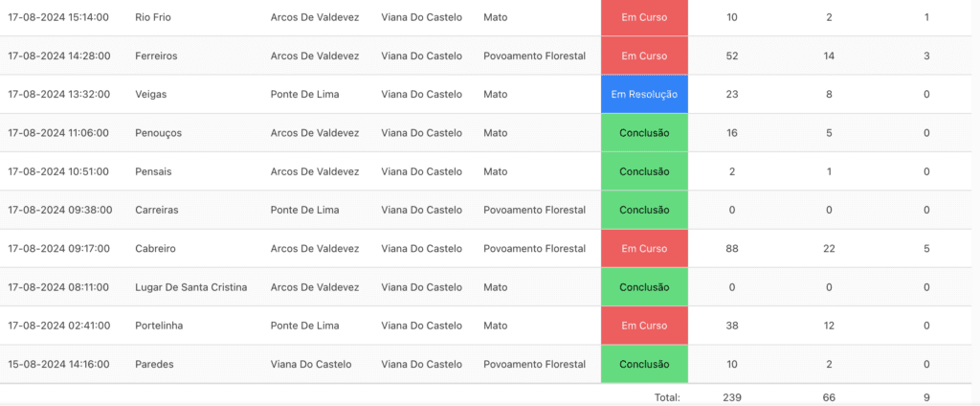Open the Conclusão status for Paredes
The image size is (980, 406).
[644, 364]
